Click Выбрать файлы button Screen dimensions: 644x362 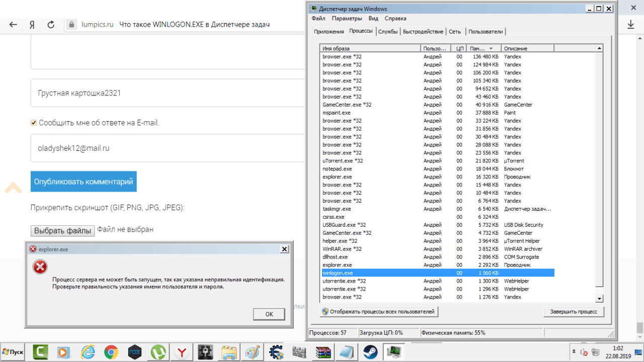click(62, 231)
